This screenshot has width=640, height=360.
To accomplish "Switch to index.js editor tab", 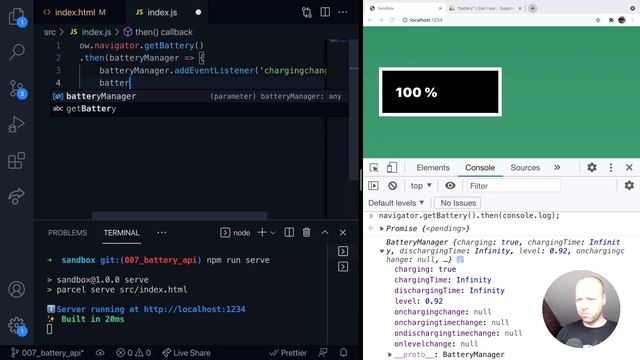I will [x=168, y=12].
